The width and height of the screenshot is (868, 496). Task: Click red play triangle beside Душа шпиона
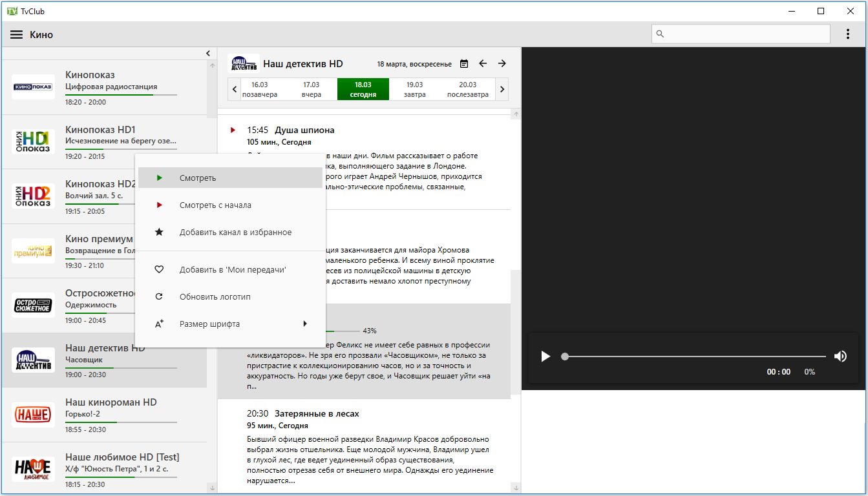pos(233,130)
